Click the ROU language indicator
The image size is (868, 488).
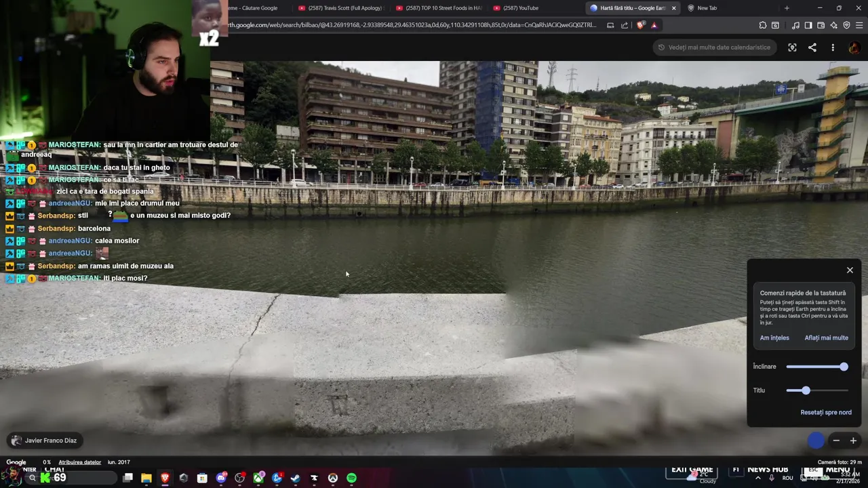(x=787, y=478)
